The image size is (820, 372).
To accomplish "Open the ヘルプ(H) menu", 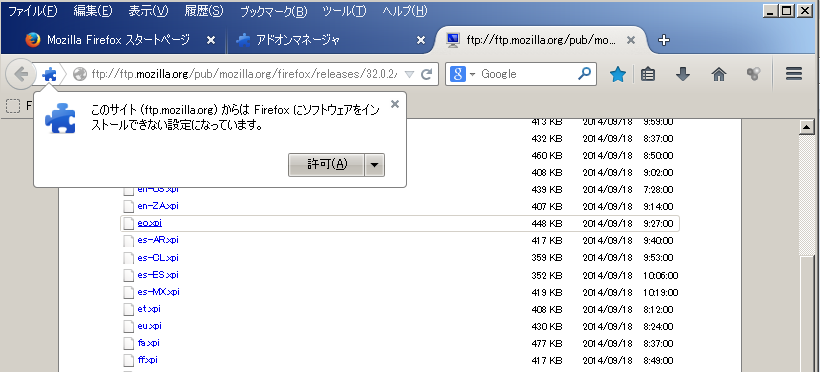I will [x=405, y=11].
